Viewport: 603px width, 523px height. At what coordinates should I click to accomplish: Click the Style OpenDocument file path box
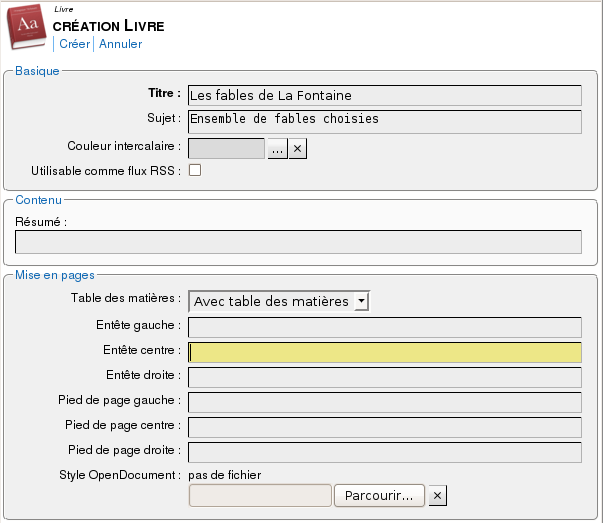pos(260,496)
